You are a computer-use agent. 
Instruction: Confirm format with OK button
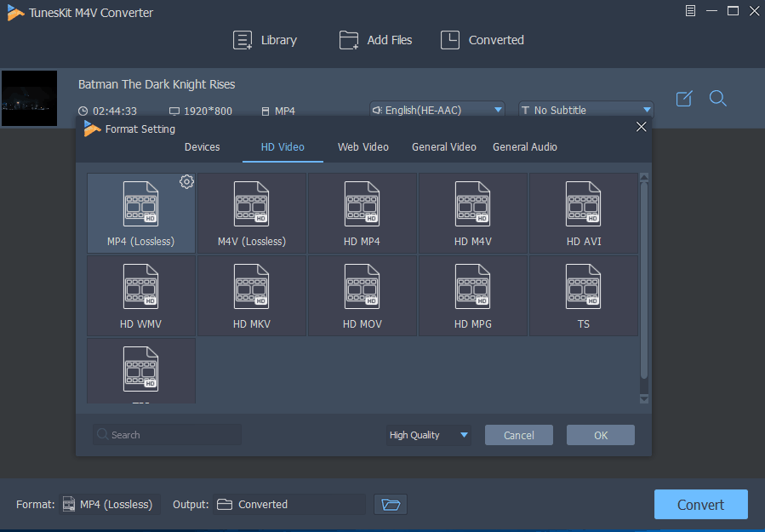pyautogui.click(x=601, y=435)
